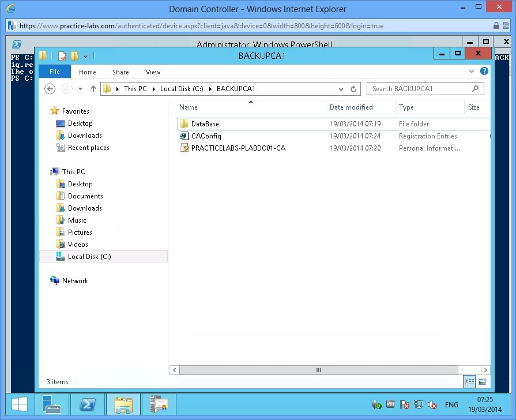Open the address bar dropdown arrow
This screenshot has height=420, width=516.
[341, 88]
